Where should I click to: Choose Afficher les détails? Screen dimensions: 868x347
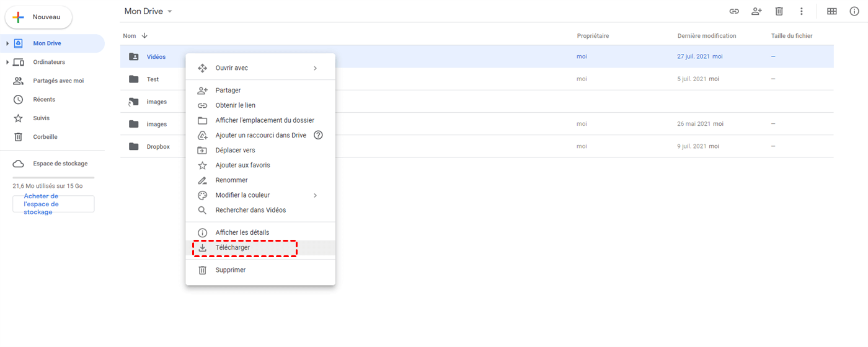pyautogui.click(x=260, y=232)
